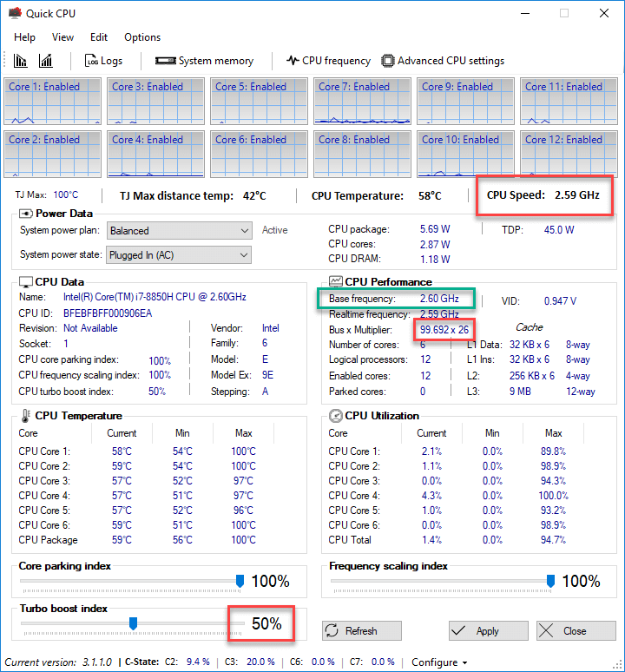The width and height of the screenshot is (625, 672).
Task: Click the Current version 3.1.1.0 text
Action: [58, 662]
